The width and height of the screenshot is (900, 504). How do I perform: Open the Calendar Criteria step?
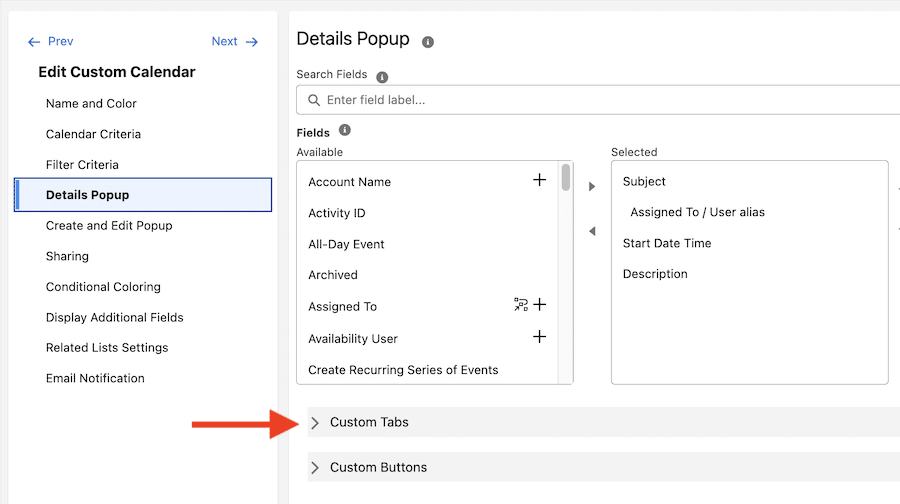[93, 134]
